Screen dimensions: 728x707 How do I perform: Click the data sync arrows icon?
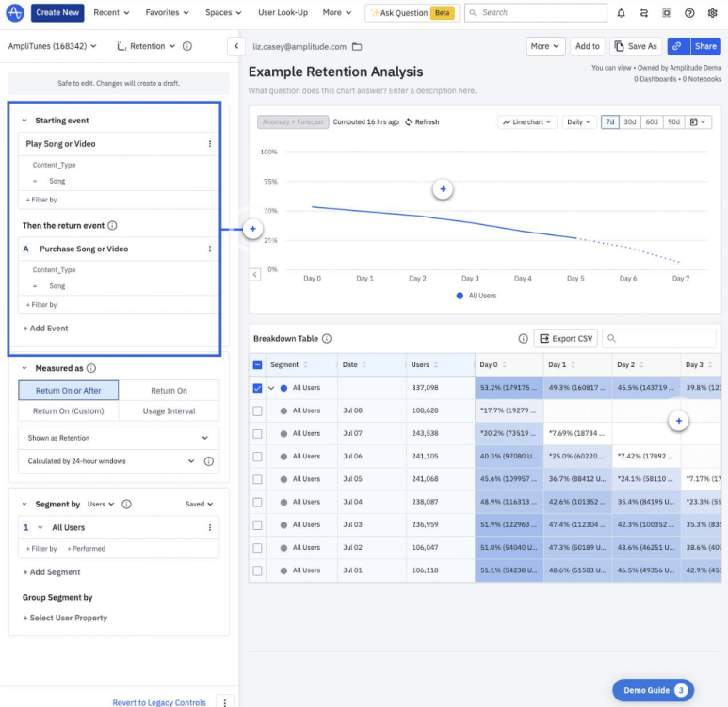click(643, 13)
